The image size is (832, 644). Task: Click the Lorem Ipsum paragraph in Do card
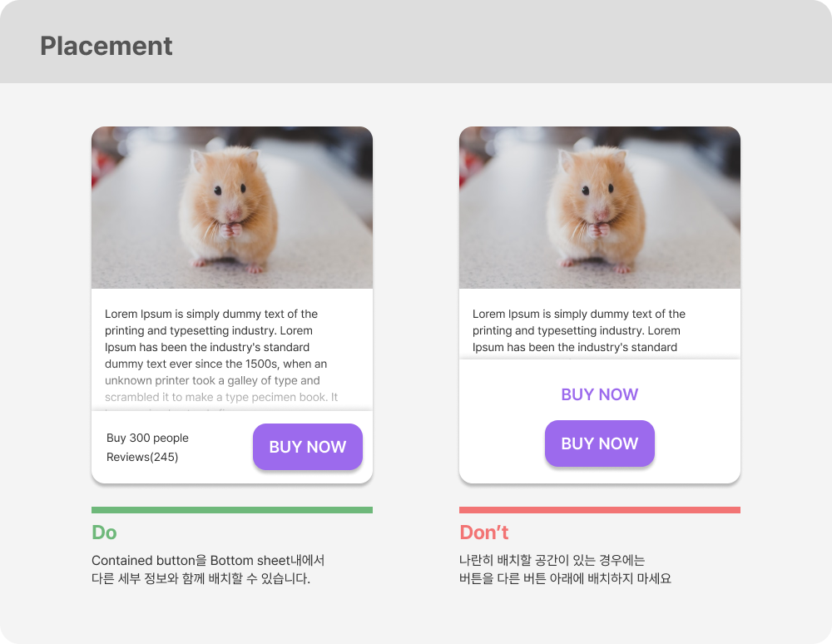click(x=221, y=355)
